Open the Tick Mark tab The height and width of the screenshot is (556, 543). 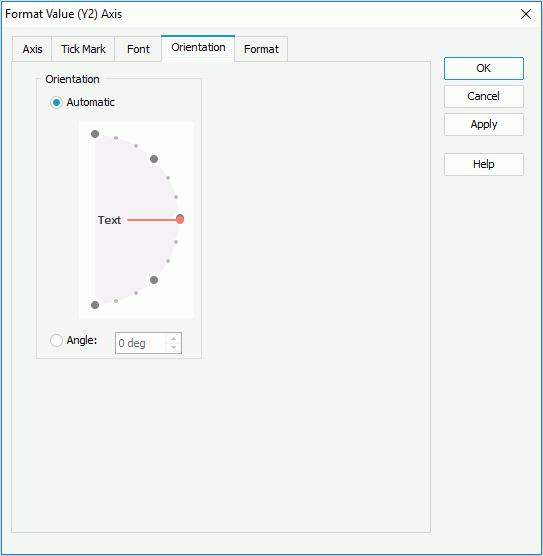coord(83,49)
